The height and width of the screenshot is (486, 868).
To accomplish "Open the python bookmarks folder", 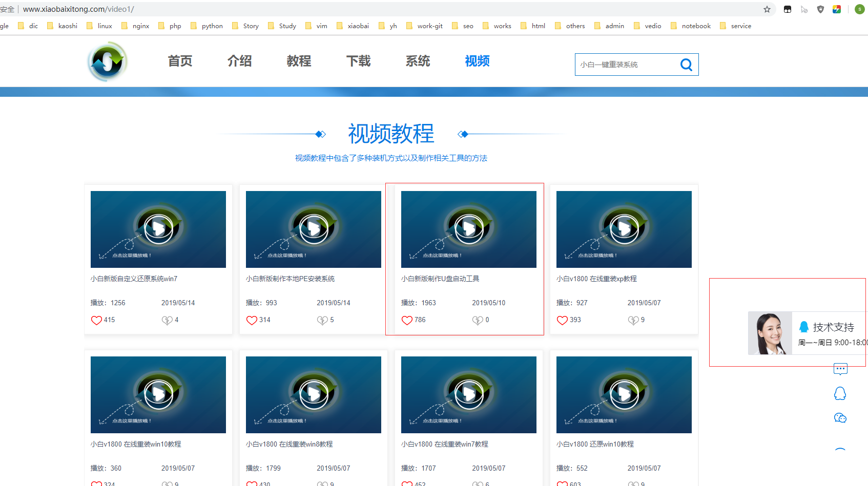I will [x=211, y=26].
